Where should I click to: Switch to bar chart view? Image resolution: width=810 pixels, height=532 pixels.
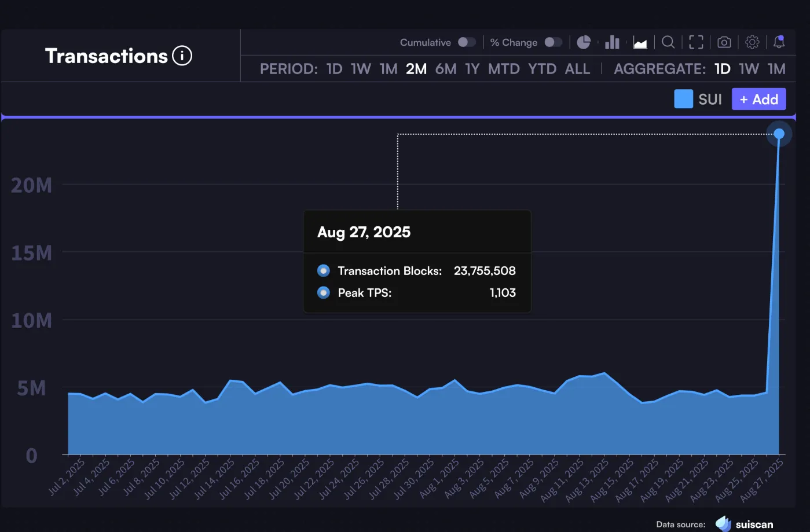pos(612,42)
